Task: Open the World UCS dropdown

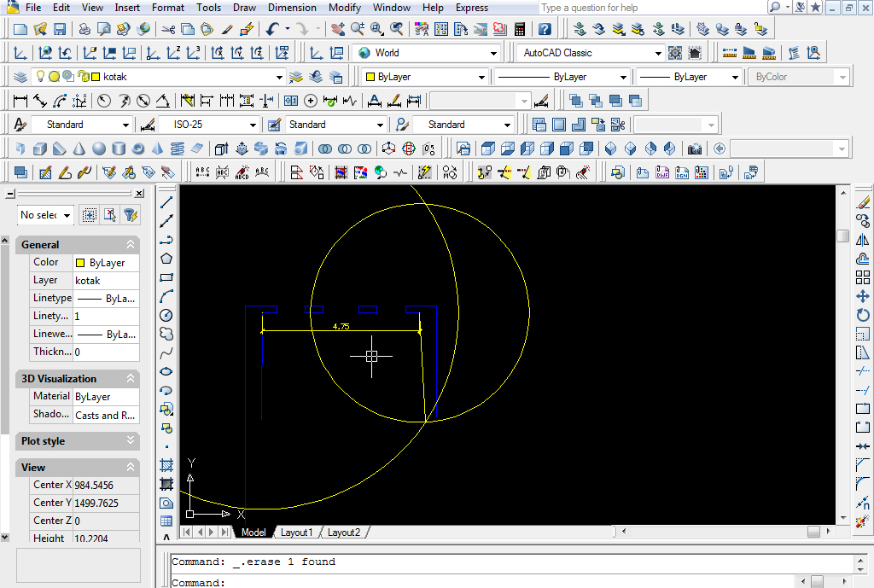Action: click(x=493, y=54)
